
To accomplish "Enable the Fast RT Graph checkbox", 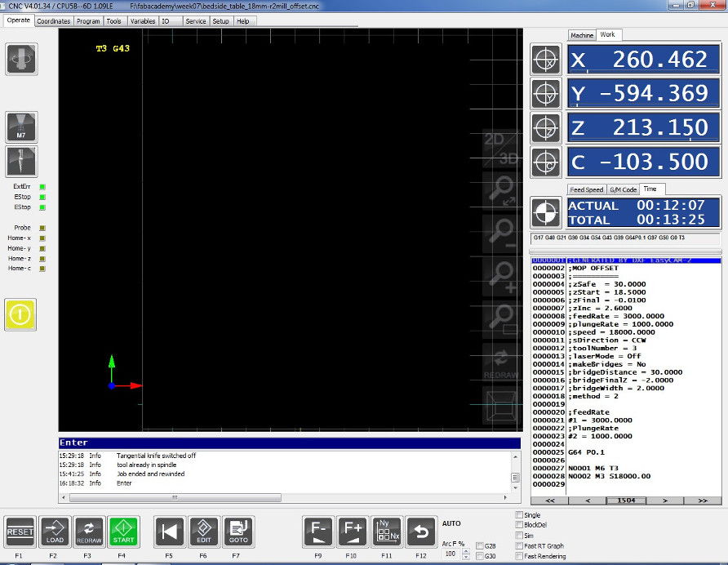I will [x=519, y=545].
